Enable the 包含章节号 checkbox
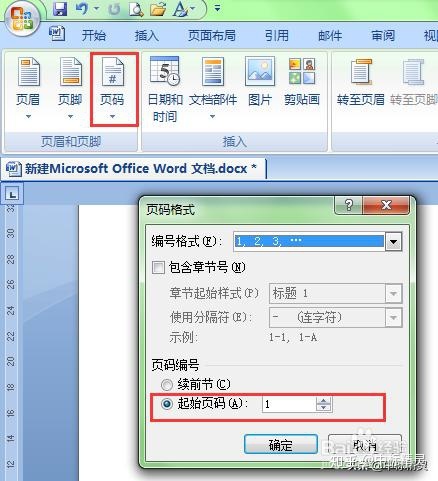438x481 pixels. pos(158,267)
